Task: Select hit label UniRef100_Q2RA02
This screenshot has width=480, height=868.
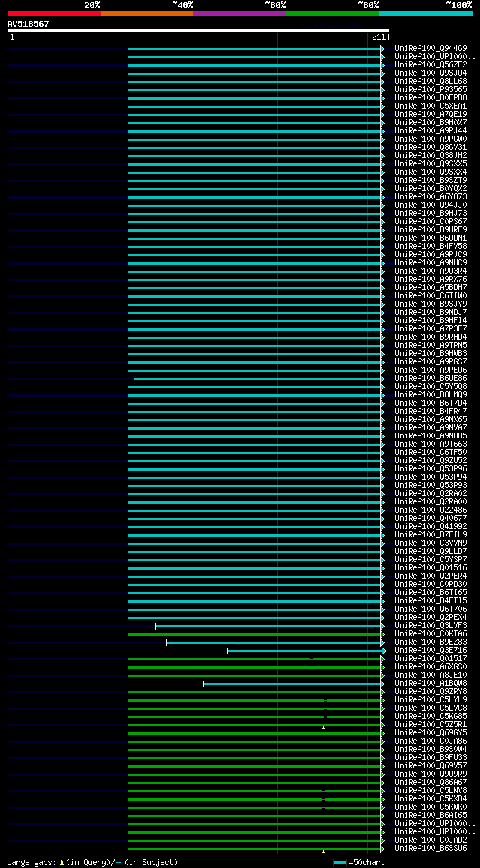Action: point(430,493)
